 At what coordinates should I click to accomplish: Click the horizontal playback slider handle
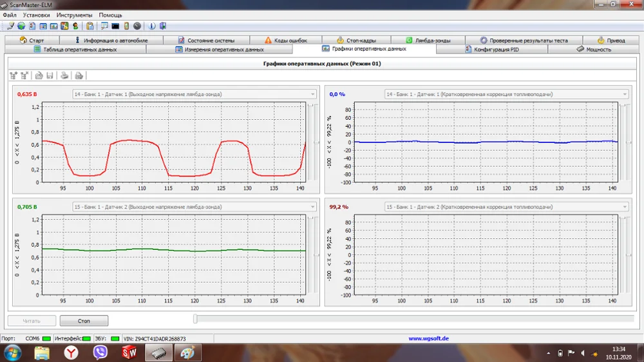195,318
